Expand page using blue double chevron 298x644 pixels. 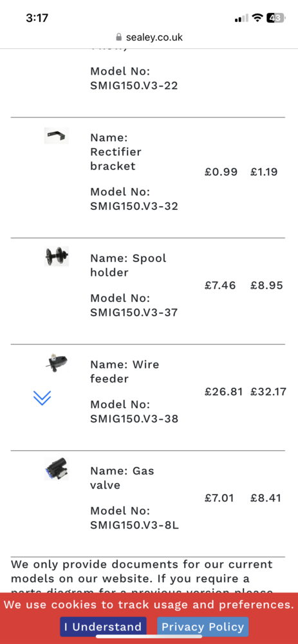[x=42, y=398]
